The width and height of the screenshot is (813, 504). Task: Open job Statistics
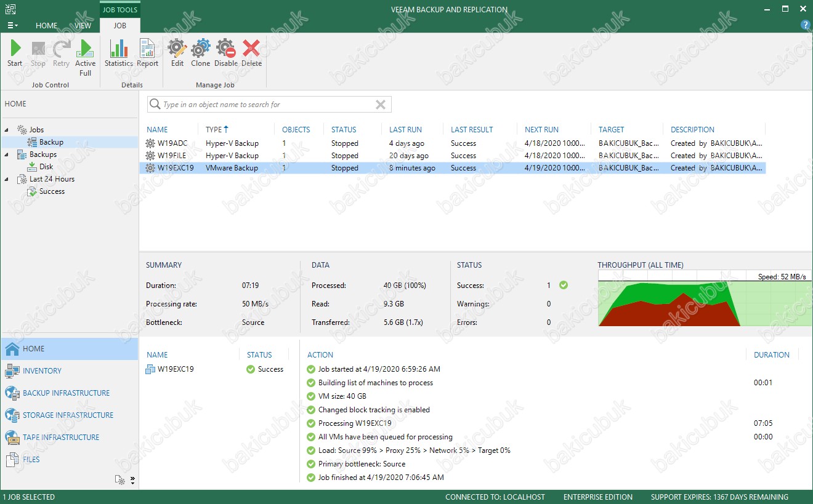click(118, 54)
